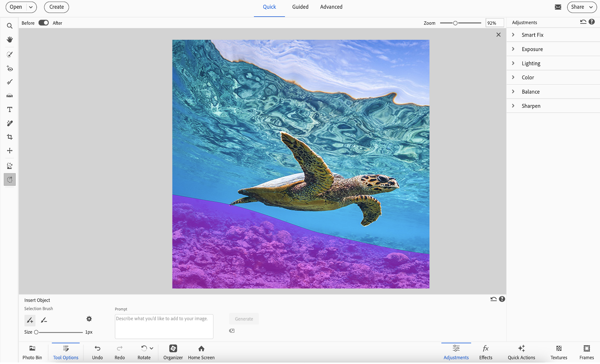Viewport: 600px width, 364px height.
Task: Switch to the Guided tab
Action: point(300,7)
